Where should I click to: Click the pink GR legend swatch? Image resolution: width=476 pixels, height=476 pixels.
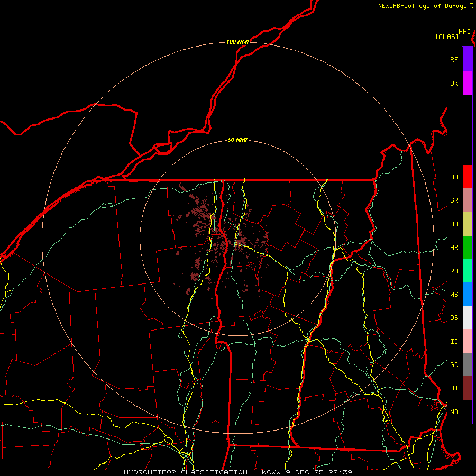click(x=467, y=200)
